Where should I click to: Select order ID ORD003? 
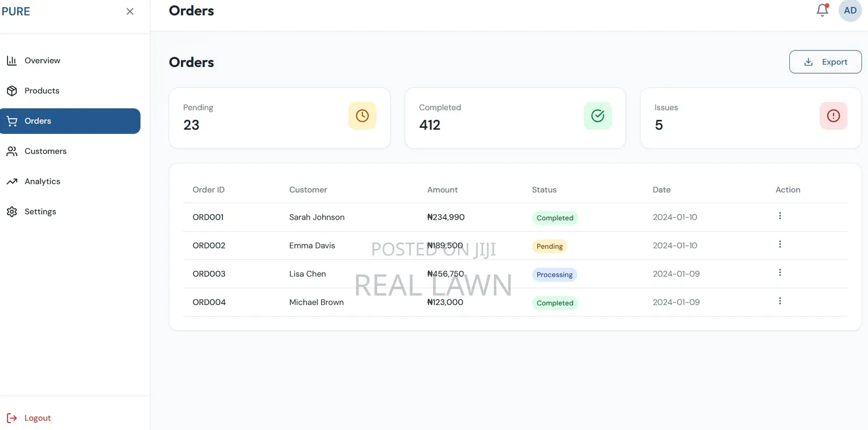[x=209, y=274]
